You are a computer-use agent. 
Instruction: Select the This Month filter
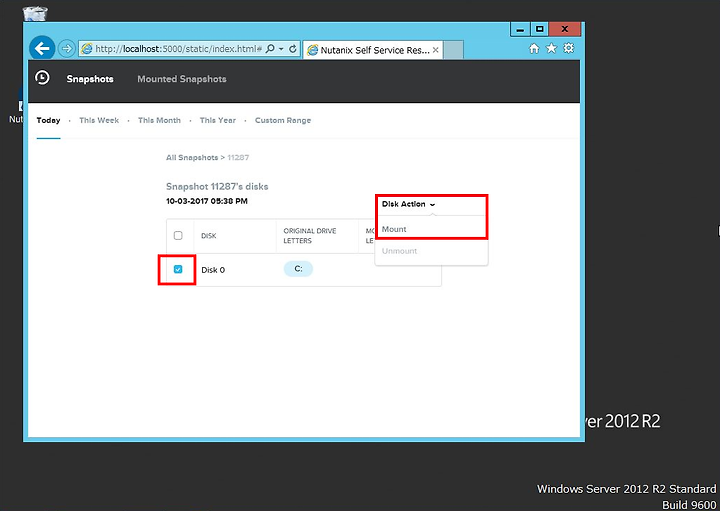point(159,120)
